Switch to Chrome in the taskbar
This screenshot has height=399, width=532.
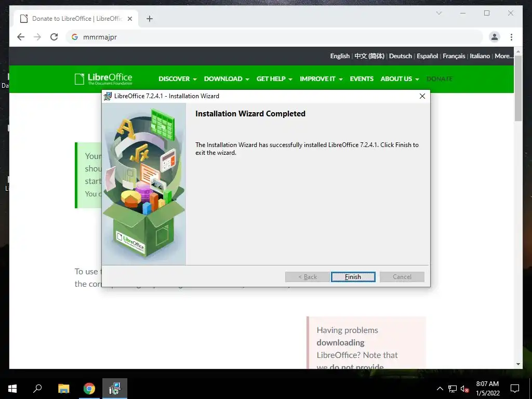[89, 389]
